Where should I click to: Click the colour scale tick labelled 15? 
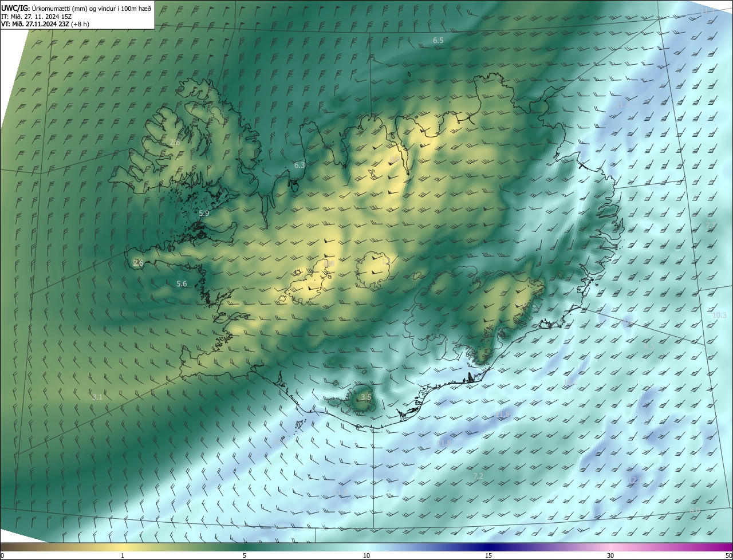[488, 556]
